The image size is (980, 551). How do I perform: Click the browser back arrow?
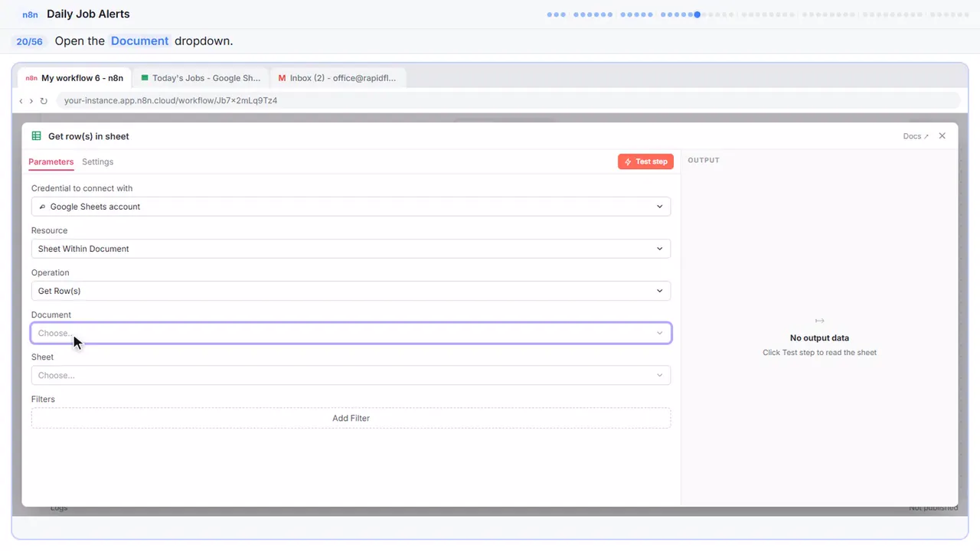(x=21, y=101)
